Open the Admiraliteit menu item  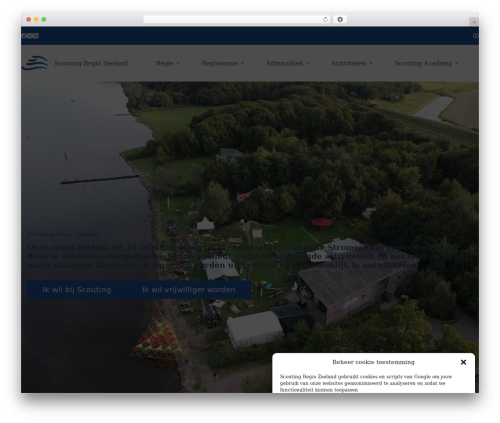(284, 63)
